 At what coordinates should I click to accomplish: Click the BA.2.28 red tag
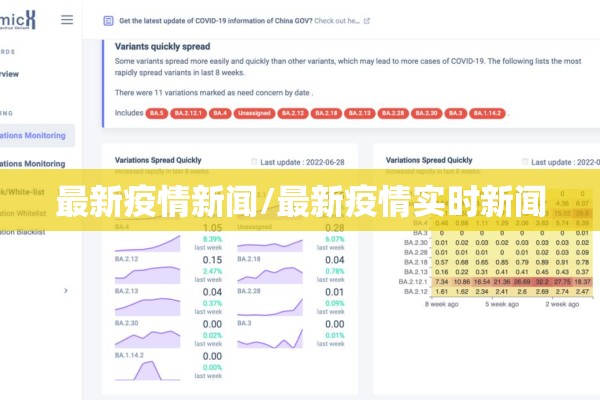pyautogui.click(x=393, y=113)
